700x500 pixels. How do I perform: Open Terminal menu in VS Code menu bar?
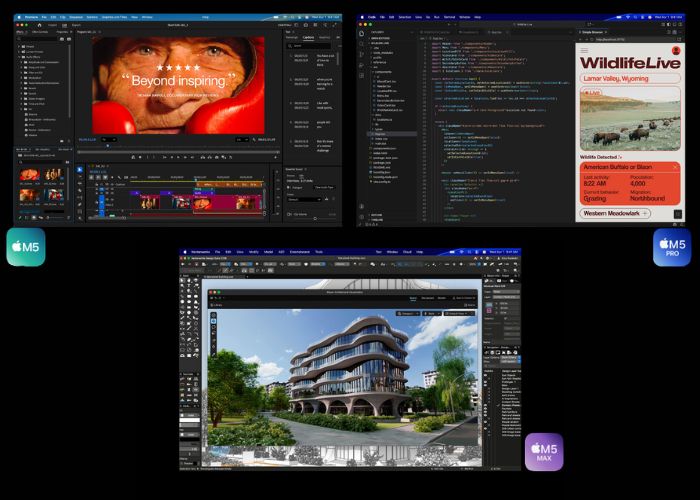pos(450,17)
